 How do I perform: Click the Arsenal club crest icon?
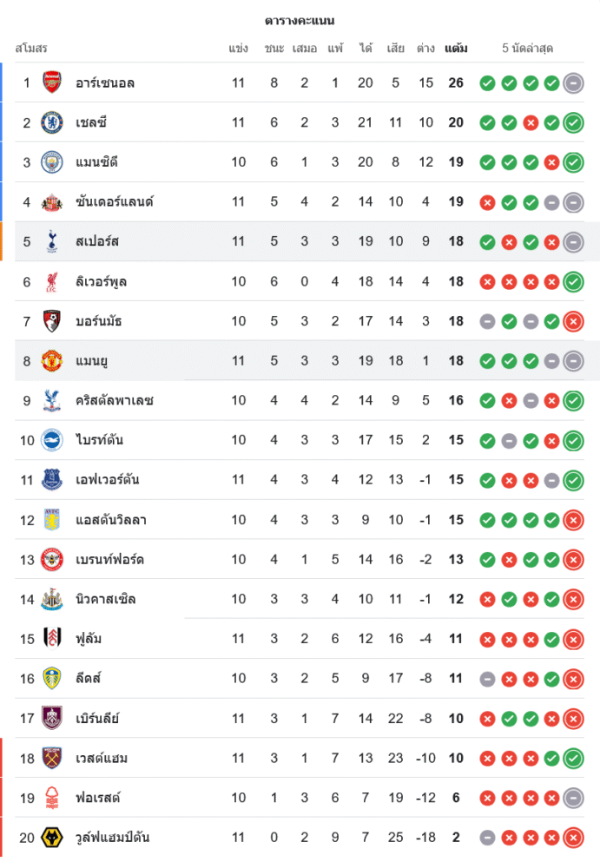pos(52,82)
